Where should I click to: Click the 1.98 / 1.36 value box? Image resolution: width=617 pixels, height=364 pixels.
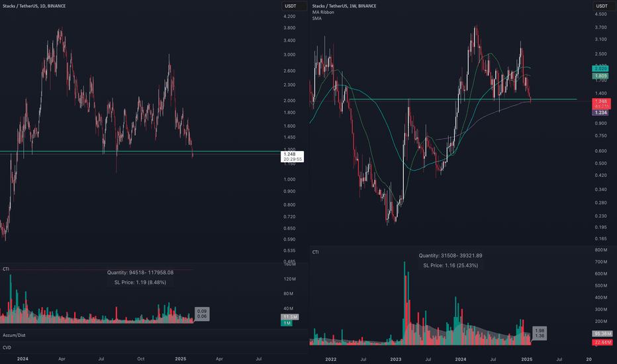coord(540,334)
